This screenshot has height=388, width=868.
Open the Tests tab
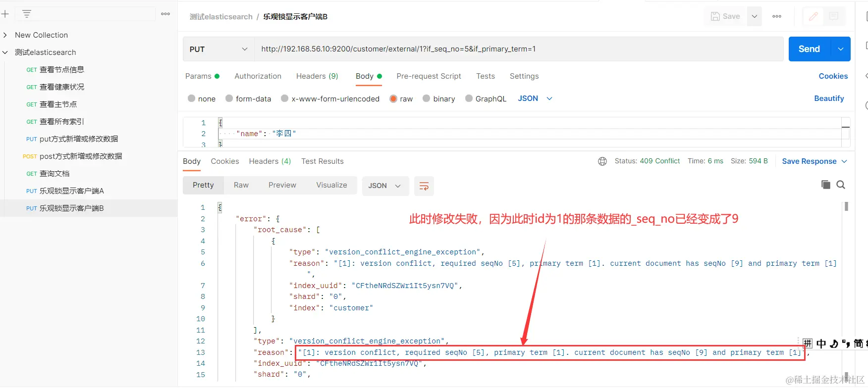(x=486, y=76)
